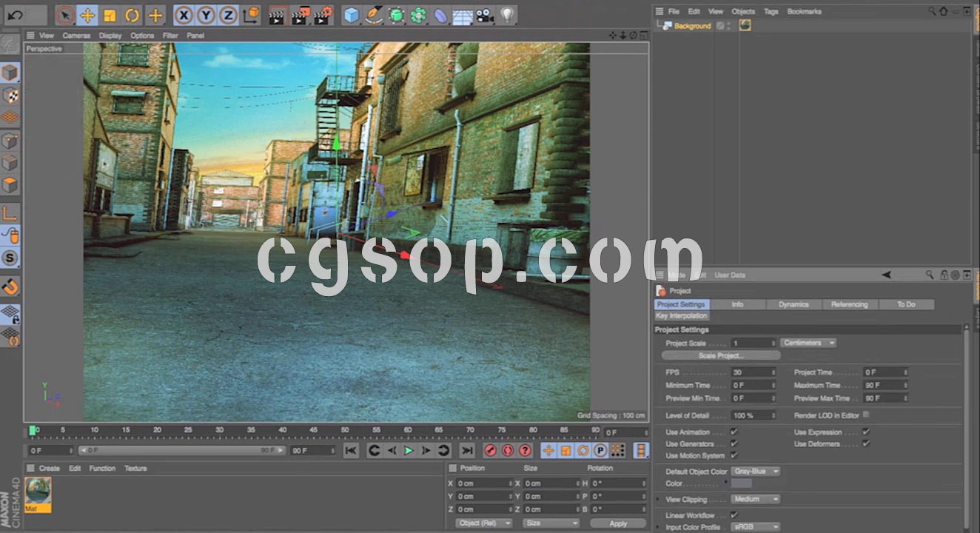The height and width of the screenshot is (533, 980).
Task: Toggle the Linear Workflow checkbox
Action: pos(734,514)
